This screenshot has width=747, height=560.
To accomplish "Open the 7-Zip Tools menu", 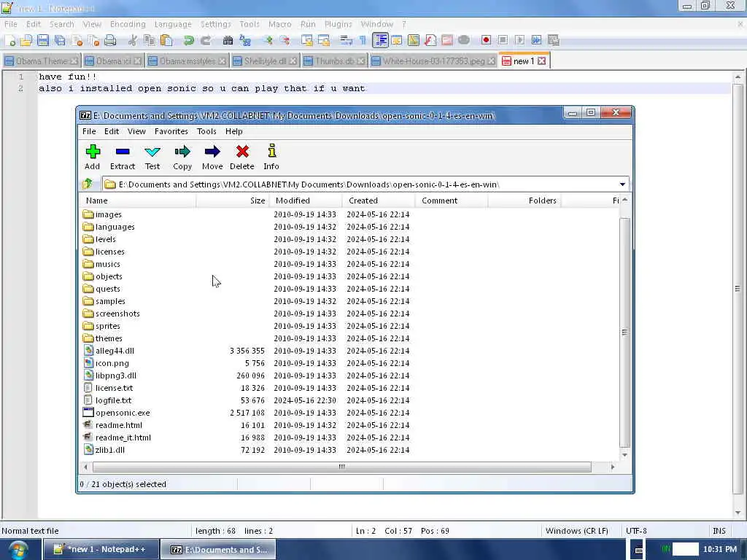I will click(206, 131).
